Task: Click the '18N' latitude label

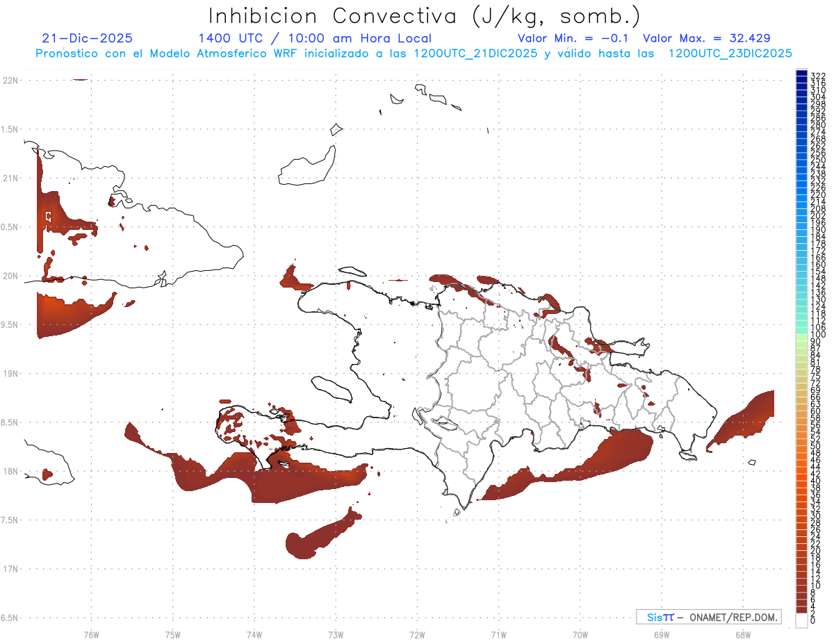Action: [10, 471]
